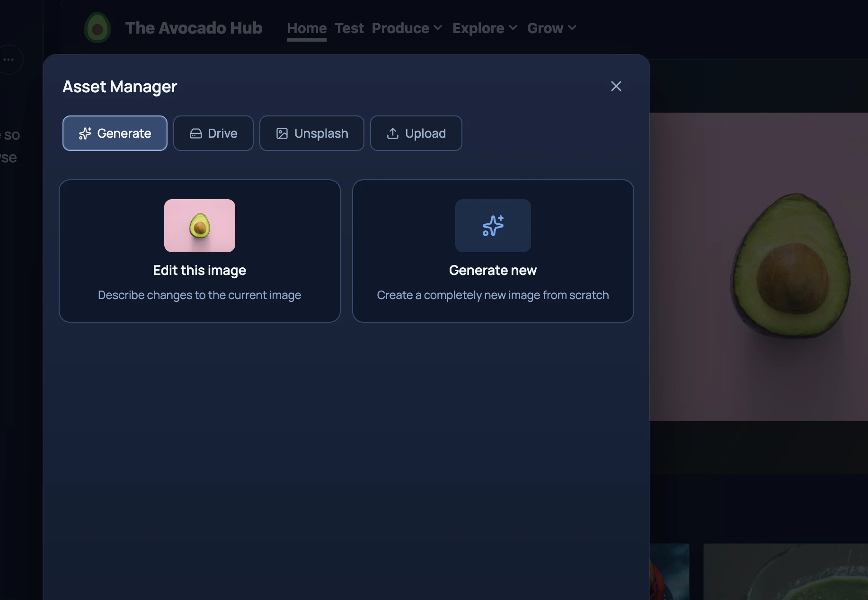Go to the Home nav link
868x600 pixels.
pos(307,28)
